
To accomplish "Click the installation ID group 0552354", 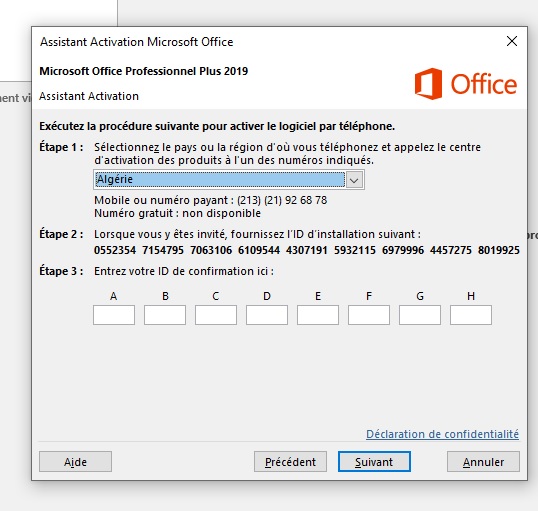I will pyautogui.click(x=115, y=250).
